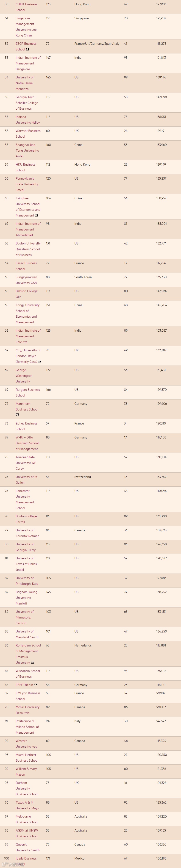The image size is (181, 868).
Task: Click the profile icon next to Tsinghua University
Action: click(37, 215)
